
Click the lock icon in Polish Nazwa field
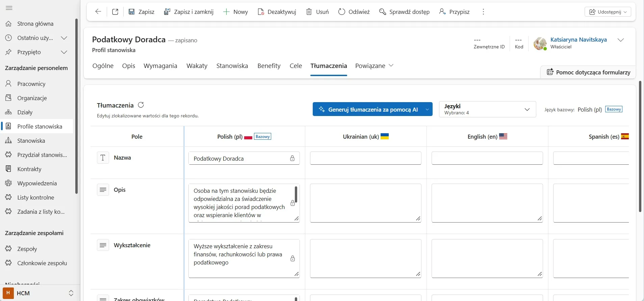(x=292, y=158)
